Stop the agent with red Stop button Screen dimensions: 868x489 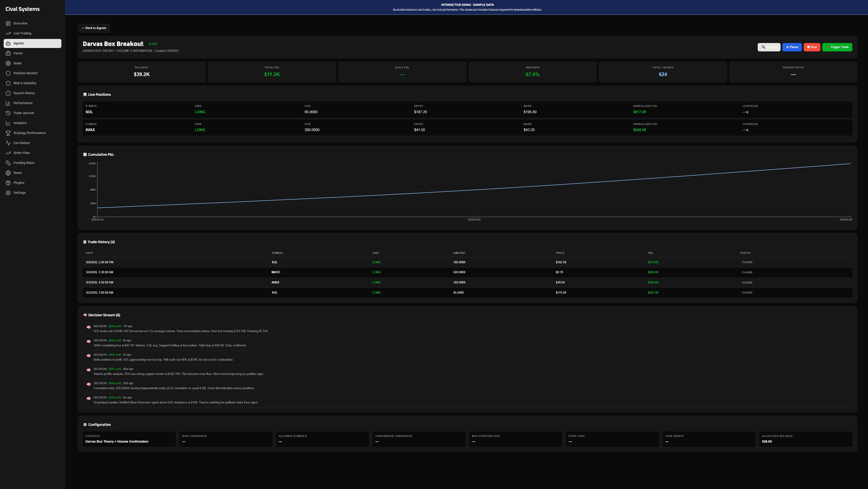[x=812, y=47]
